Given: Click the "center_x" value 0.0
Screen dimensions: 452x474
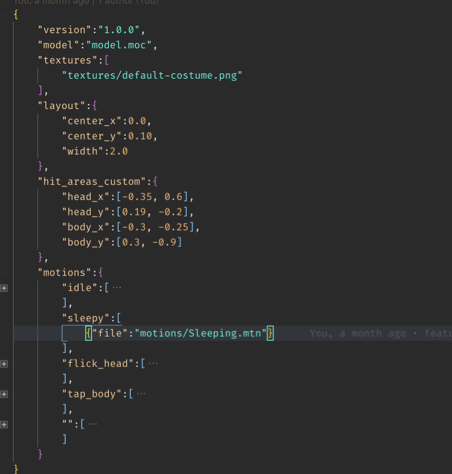Looking at the screenshot, I should pyautogui.click(x=137, y=121).
